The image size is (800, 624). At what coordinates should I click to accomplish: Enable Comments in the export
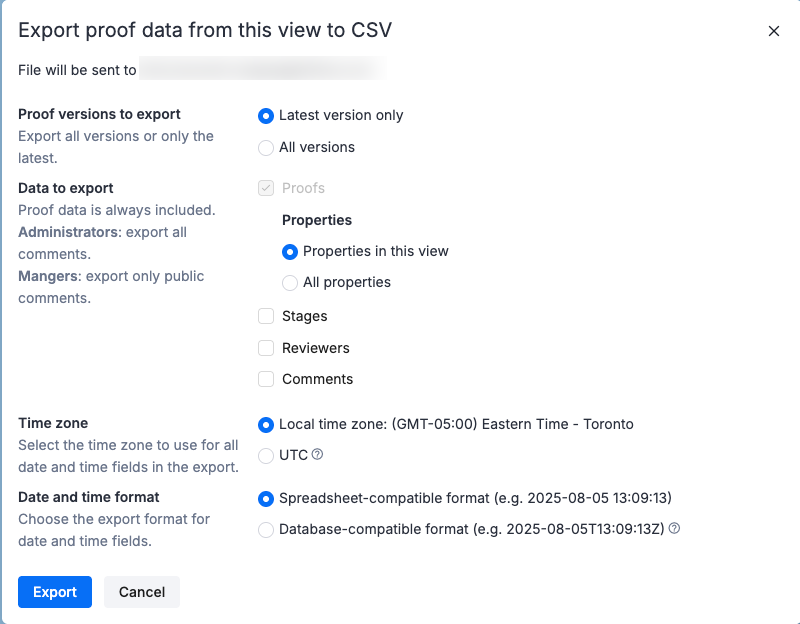266,379
